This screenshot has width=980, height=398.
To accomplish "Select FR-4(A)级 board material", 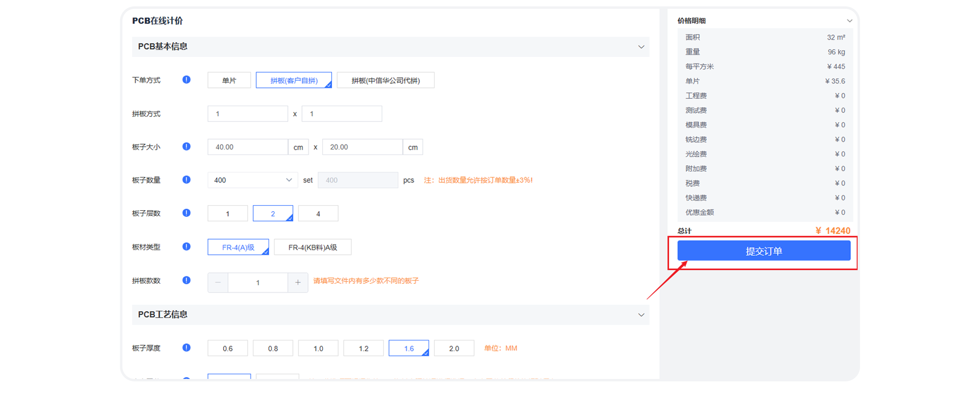I will tap(238, 247).
